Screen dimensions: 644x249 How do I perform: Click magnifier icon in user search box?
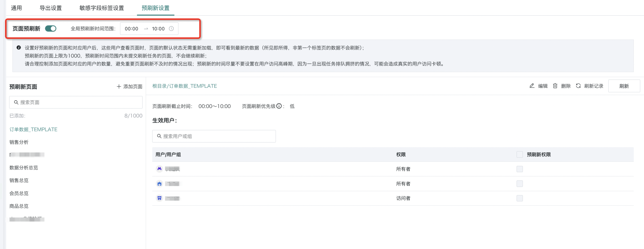159,136
